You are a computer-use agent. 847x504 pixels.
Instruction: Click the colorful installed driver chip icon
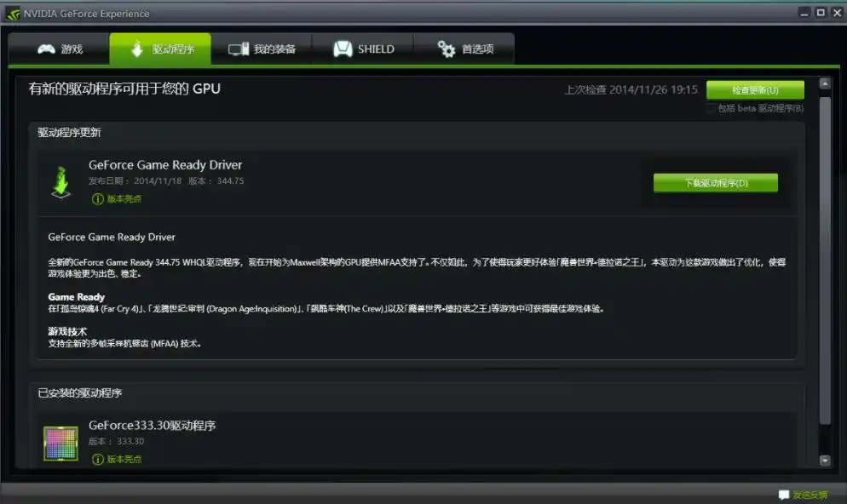[60, 444]
